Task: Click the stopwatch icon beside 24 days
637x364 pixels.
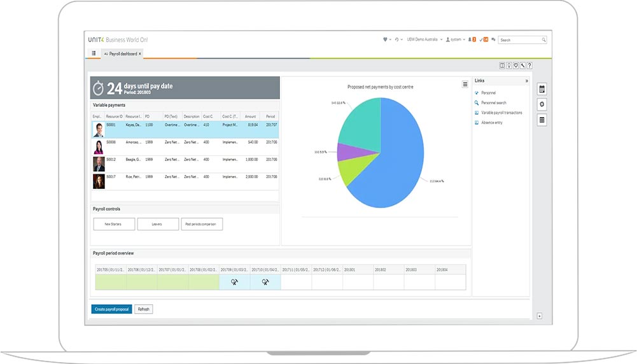Action: coord(98,88)
